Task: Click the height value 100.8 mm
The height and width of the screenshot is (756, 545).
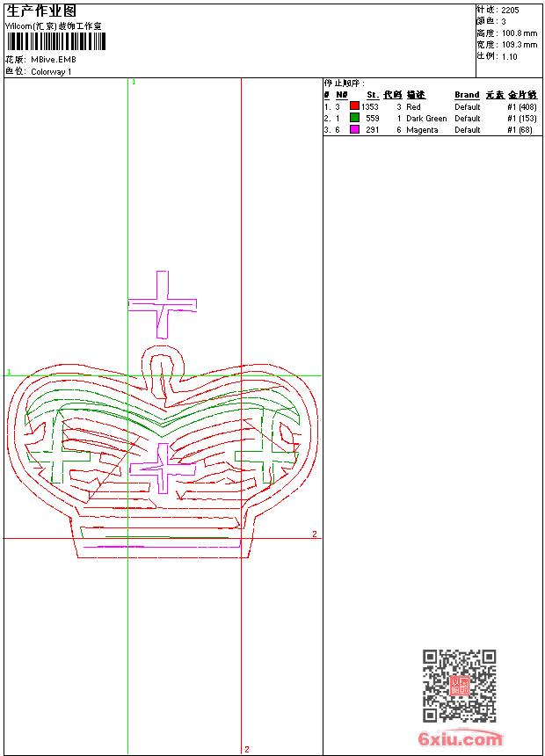Action: (520, 33)
